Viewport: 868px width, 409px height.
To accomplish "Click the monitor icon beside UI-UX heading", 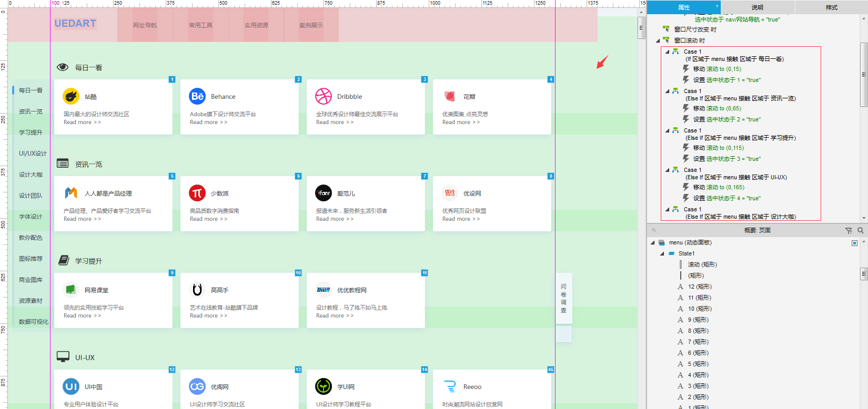I will tap(63, 357).
